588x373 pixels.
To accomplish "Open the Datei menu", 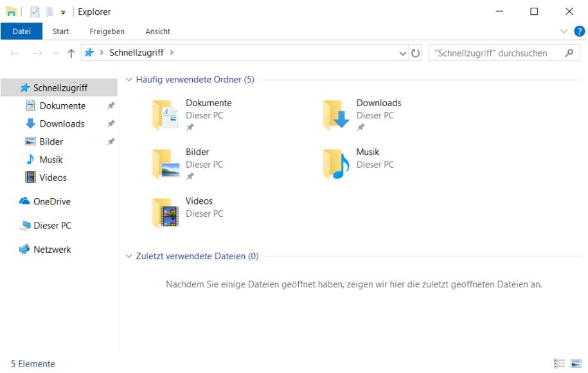I will tap(21, 31).
